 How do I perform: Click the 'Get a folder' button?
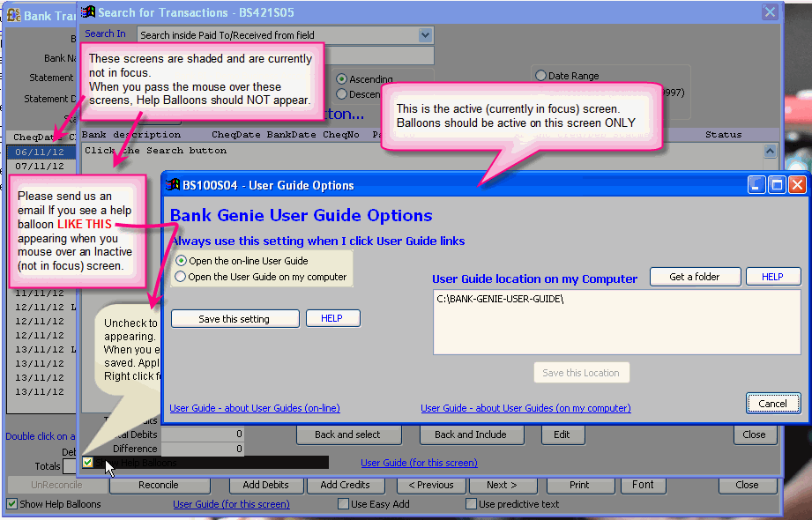click(695, 277)
